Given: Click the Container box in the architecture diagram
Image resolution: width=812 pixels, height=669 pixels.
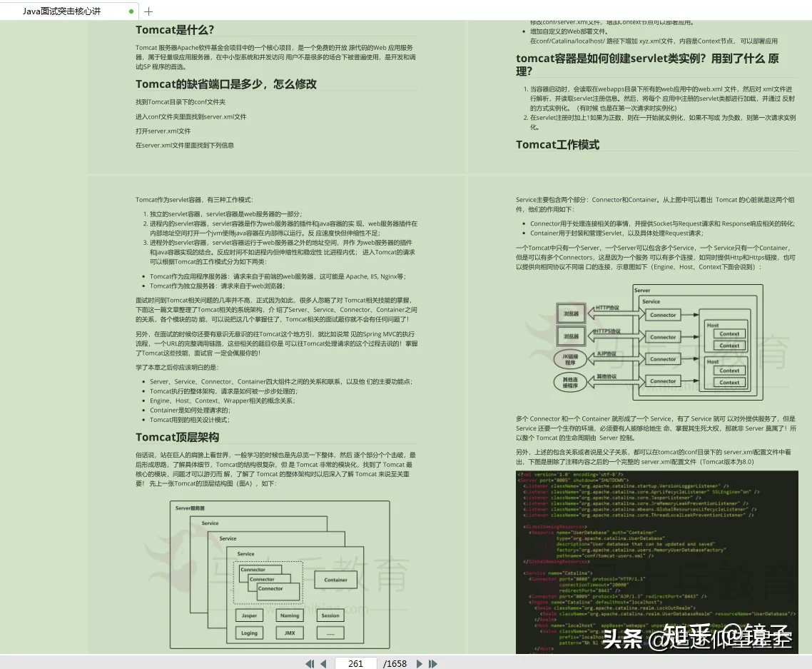Looking at the screenshot, I should (335, 580).
